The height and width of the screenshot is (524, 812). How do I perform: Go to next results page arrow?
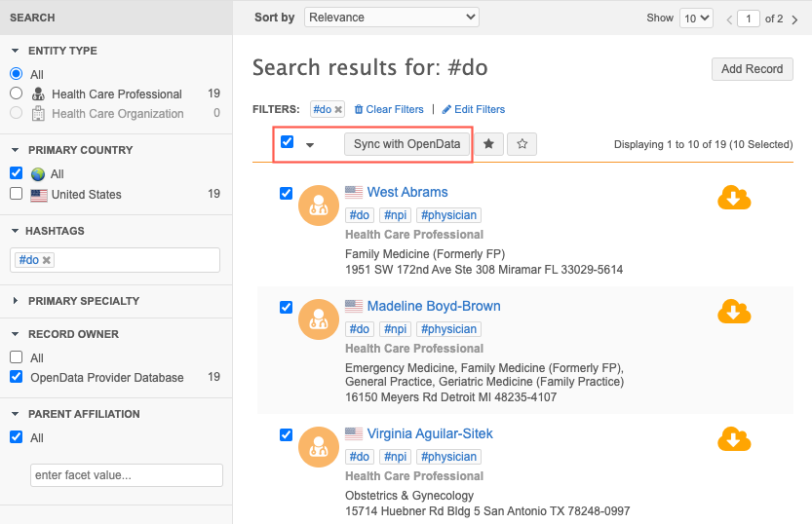[x=794, y=19]
